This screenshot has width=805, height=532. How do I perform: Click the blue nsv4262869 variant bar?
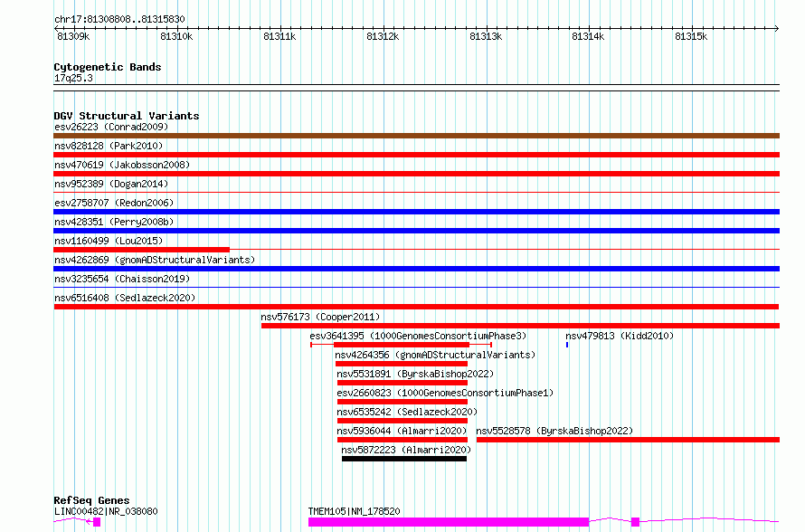(416, 269)
